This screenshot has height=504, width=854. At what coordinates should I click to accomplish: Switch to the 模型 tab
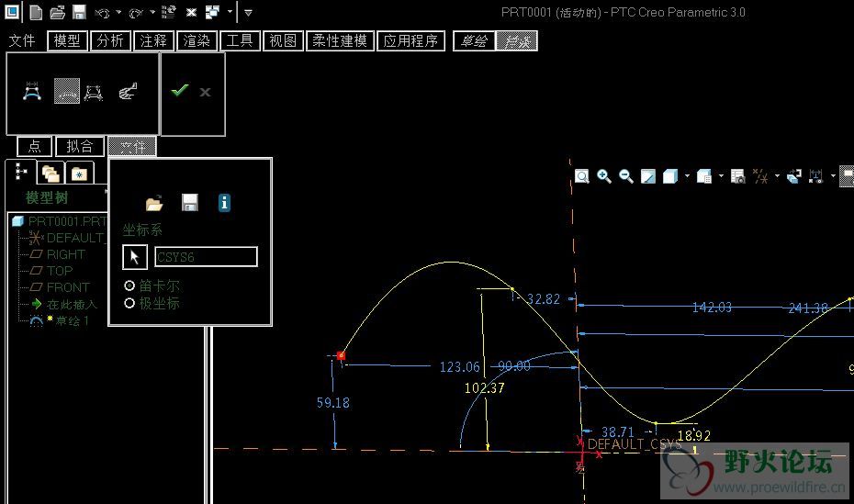pos(67,40)
